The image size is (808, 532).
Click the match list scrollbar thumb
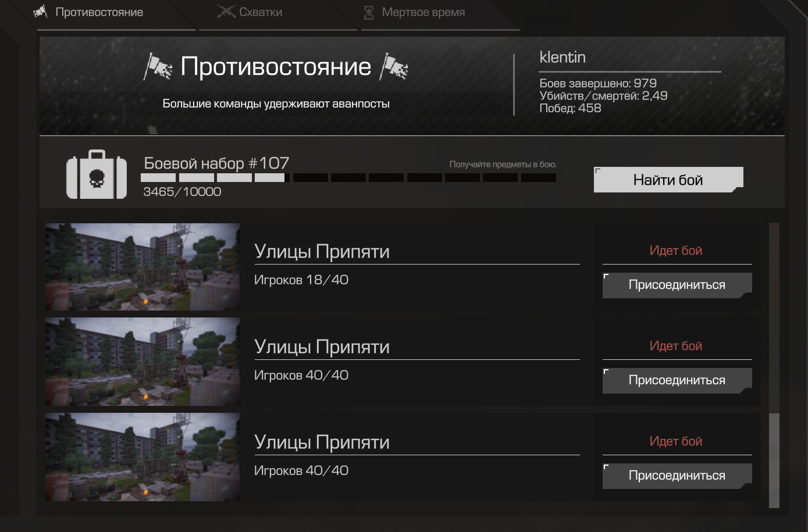click(774, 460)
